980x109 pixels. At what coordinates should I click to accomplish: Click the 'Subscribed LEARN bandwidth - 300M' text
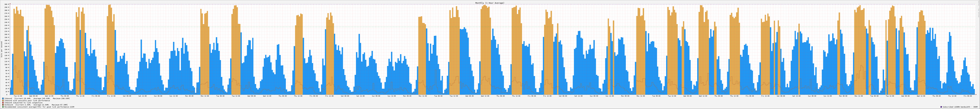tap(961, 107)
